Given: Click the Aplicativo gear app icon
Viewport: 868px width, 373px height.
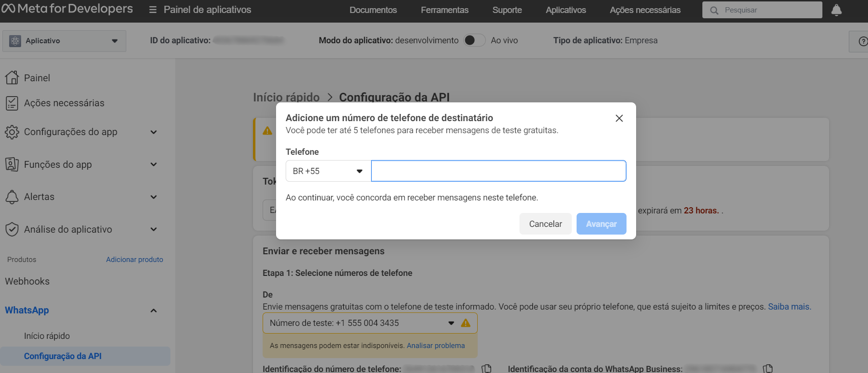Looking at the screenshot, I should click(15, 41).
